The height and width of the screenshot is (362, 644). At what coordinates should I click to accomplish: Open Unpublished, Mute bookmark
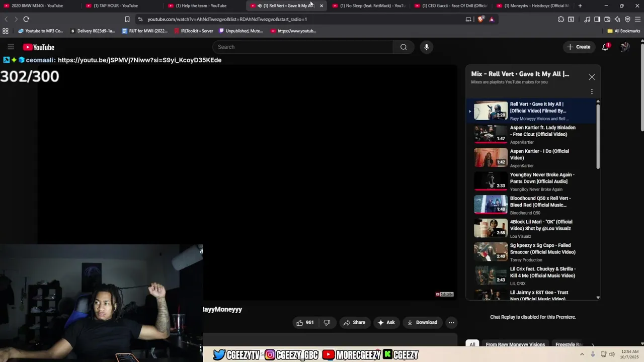241,31
